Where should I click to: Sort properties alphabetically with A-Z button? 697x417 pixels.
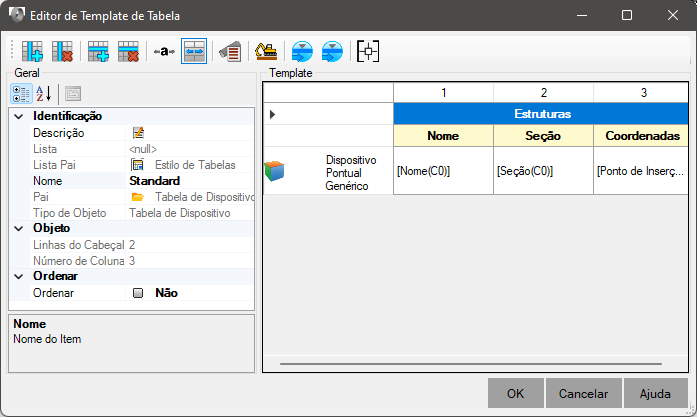(44, 94)
